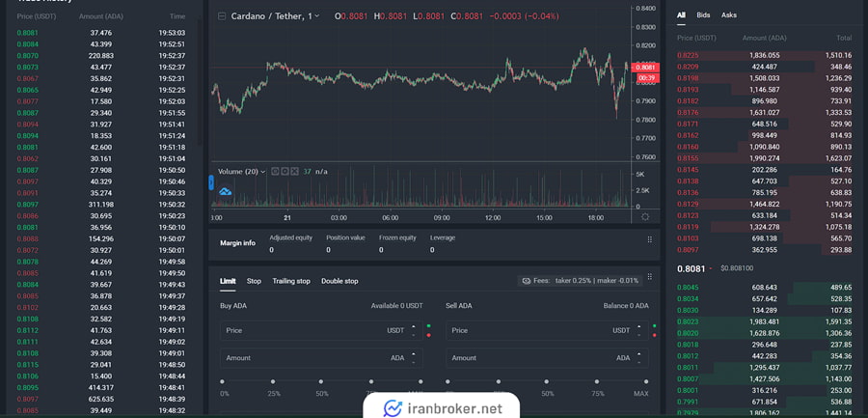Click the blue side handle on the chart's left edge
Screen dimensions: 868x418
point(211,182)
